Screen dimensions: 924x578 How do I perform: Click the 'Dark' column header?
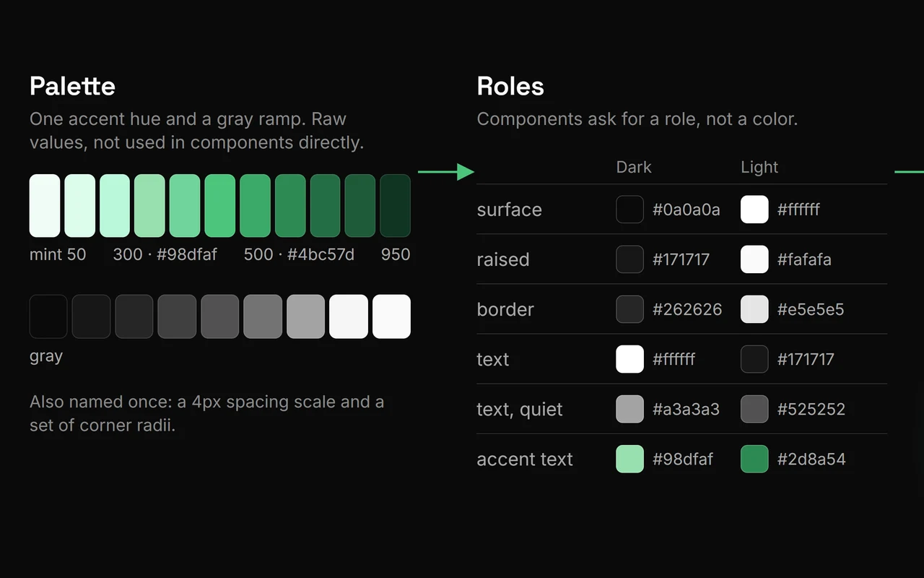[x=634, y=167]
